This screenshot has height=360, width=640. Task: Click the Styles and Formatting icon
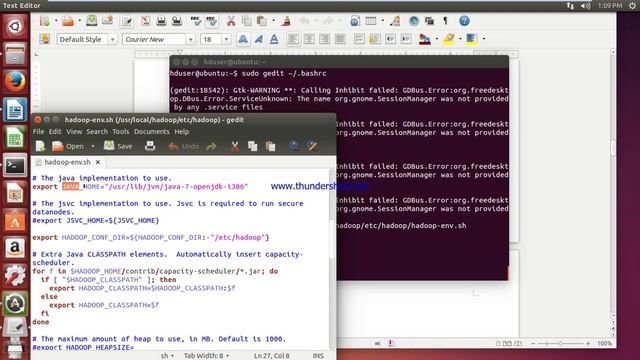click(44, 39)
